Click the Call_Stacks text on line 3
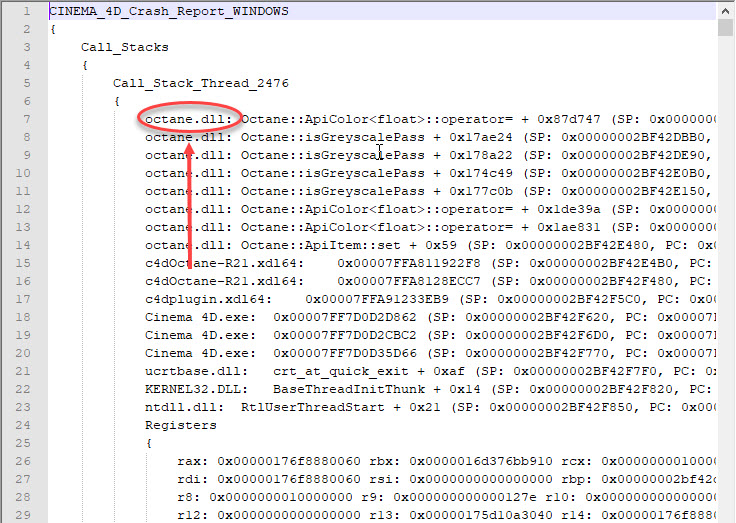 tap(124, 47)
